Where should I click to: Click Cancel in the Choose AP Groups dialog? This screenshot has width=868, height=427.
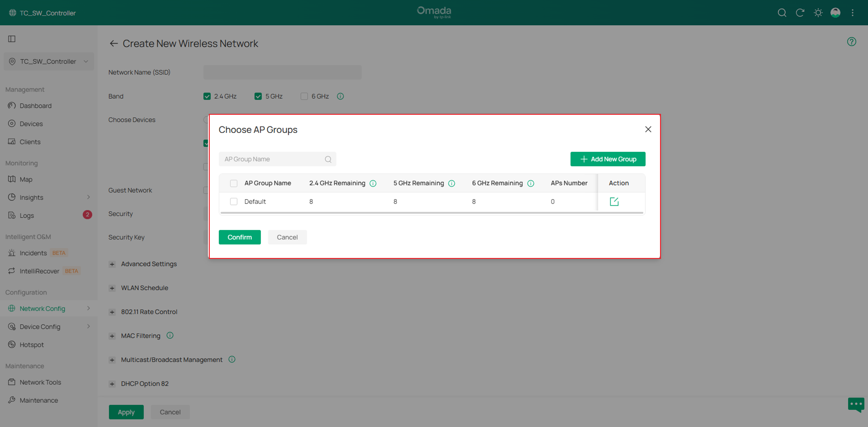287,237
